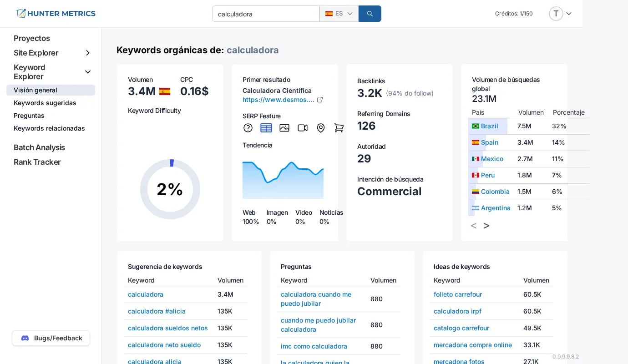This screenshot has width=628, height=364.
Task: Go to next page of country volumes
Action: [486, 226]
